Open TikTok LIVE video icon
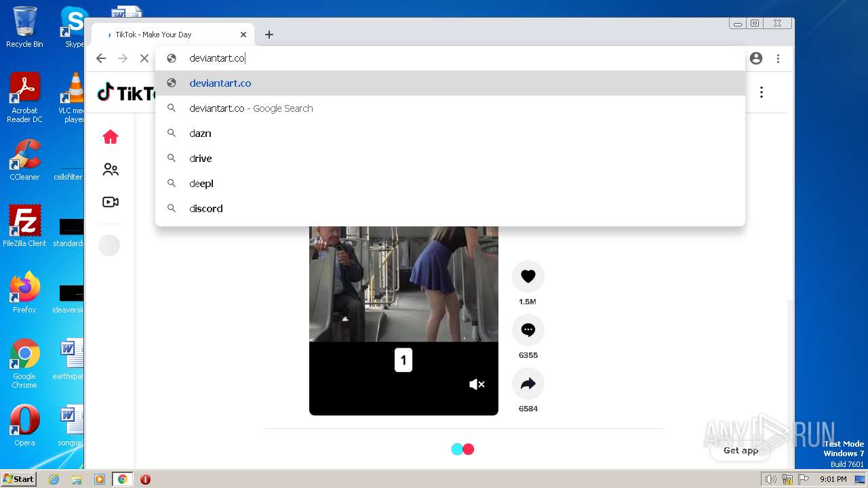 [111, 202]
